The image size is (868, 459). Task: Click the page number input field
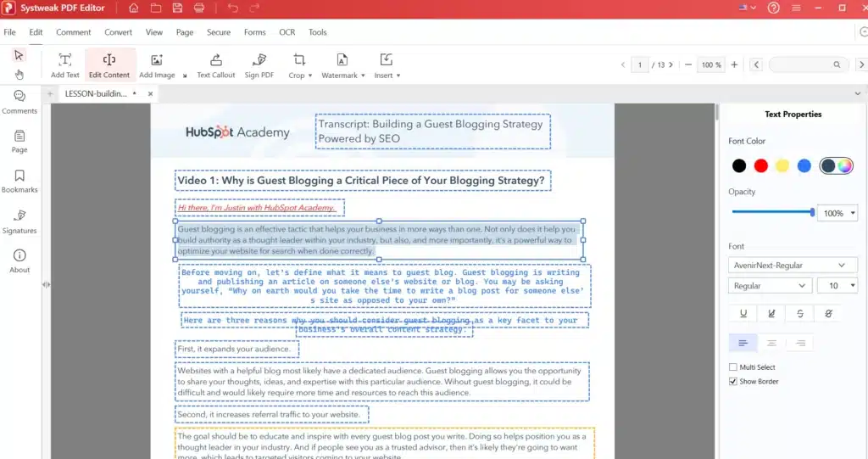(640, 64)
